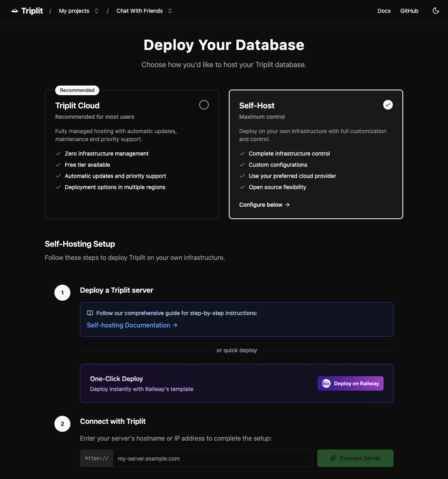Open the Chat With Friends project chevron
The image size is (448, 479).
(170, 11)
